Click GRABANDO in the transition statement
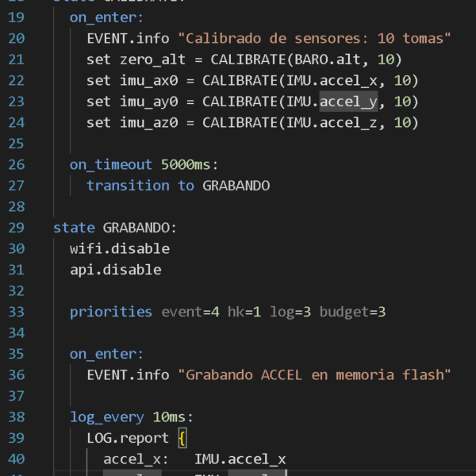Image resolution: width=476 pixels, height=476 pixels. [236, 186]
